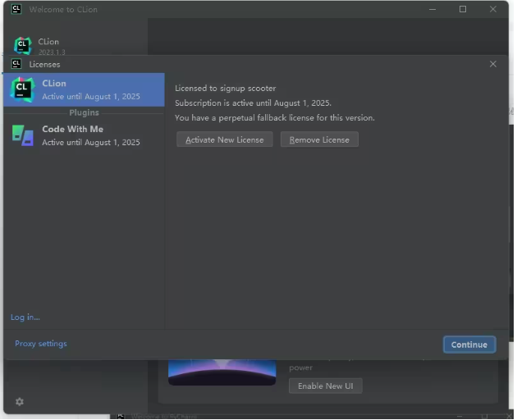Open Proxy settings link
Screen dimensions: 517x420
click(x=41, y=344)
